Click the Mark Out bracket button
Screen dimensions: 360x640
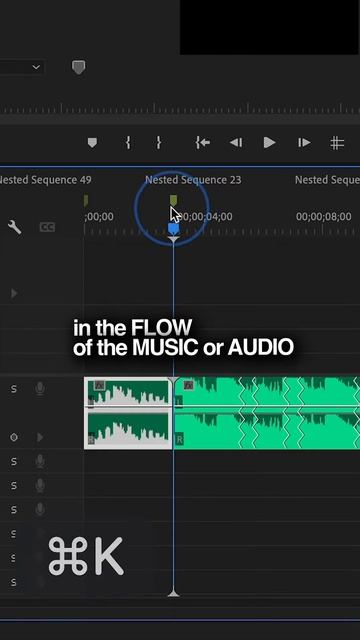[159, 142]
